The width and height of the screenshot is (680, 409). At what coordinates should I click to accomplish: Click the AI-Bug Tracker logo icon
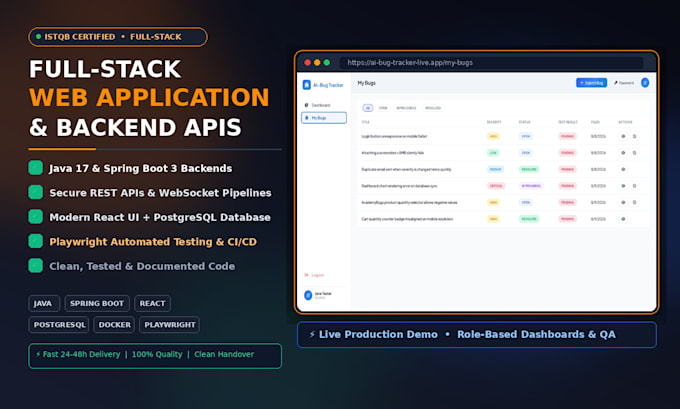tap(307, 85)
